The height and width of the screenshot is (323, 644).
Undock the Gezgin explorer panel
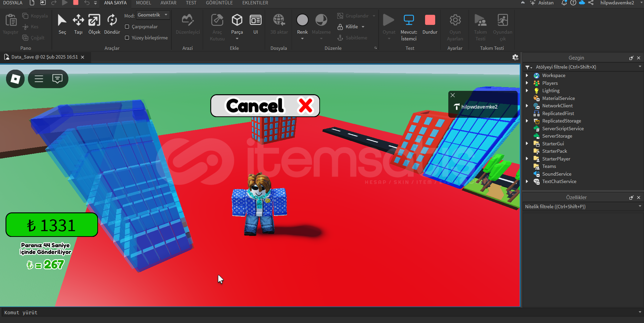click(631, 58)
